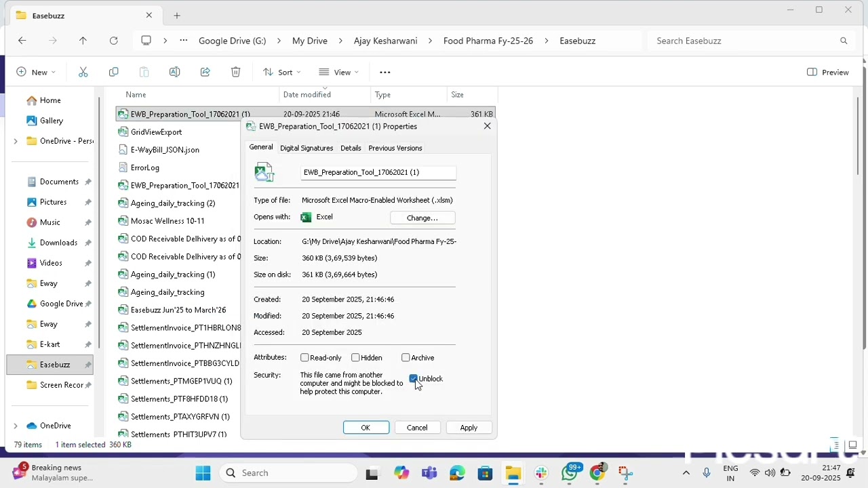Toggle the Read-only attribute checkbox

coord(304,358)
